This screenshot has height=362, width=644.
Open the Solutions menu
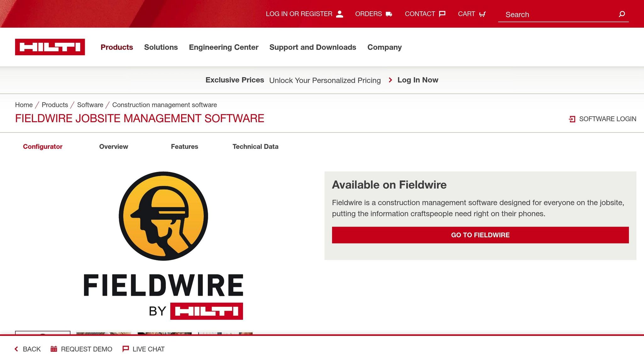point(161,47)
